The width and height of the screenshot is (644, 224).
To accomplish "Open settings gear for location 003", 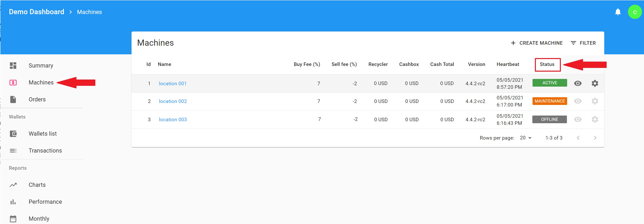I will click(595, 119).
